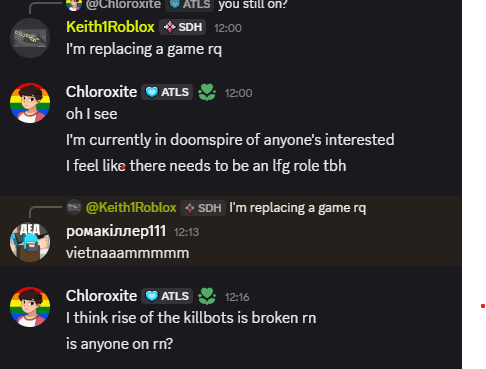Click the 12:13 timestamp on ромакіллер111's message
Viewport: 486px width, 369px height.
pyautogui.click(x=186, y=232)
